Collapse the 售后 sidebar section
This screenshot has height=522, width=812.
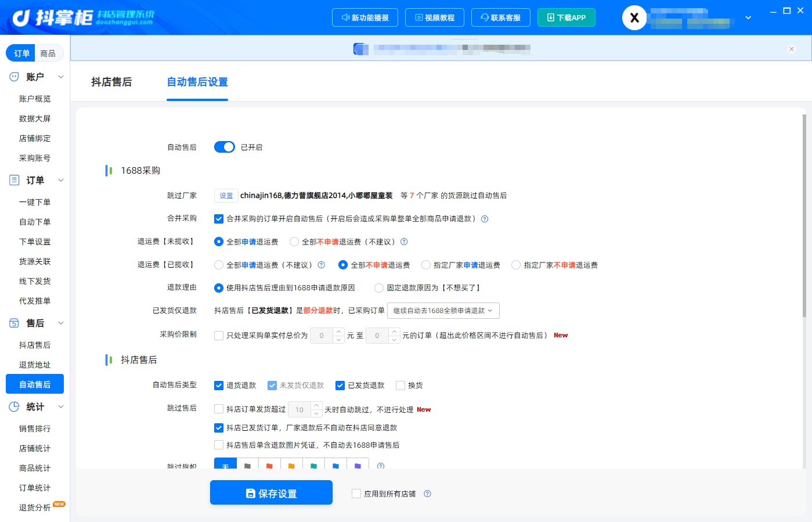61,323
